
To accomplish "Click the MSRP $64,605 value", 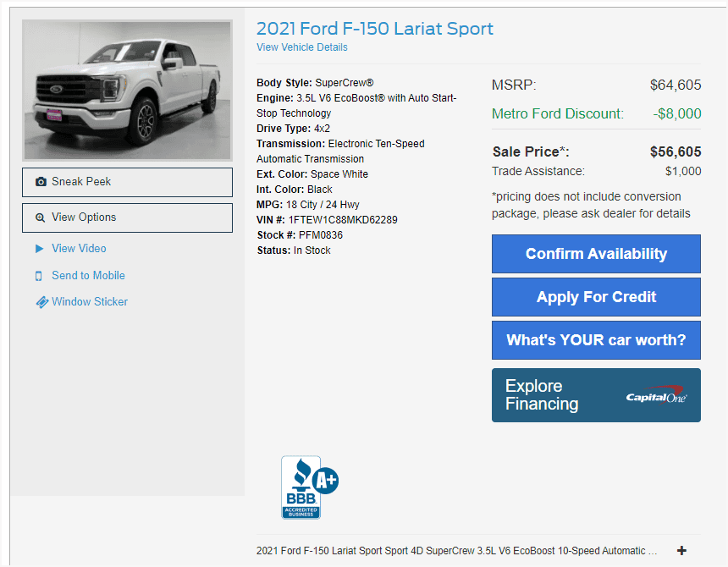I will pos(676,85).
